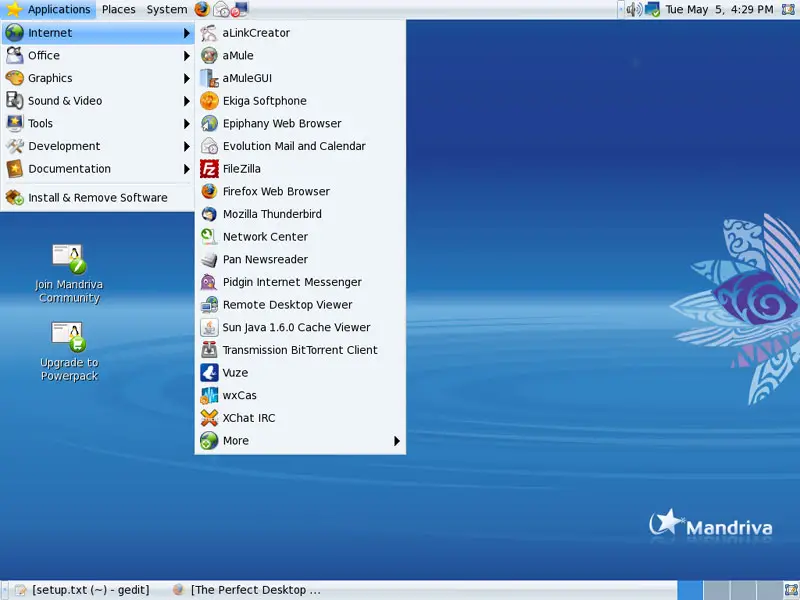The height and width of the screenshot is (600, 800).
Task: Launch wxCas
Action: pyautogui.click(x=300, y=395)
